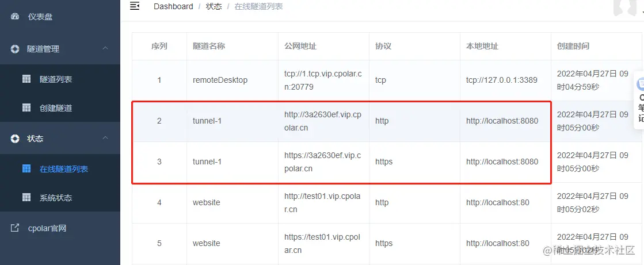Click the 在线隧道列表 breadcrumb text
This screenshot has width=644, height=265.
tap(258, 6)
